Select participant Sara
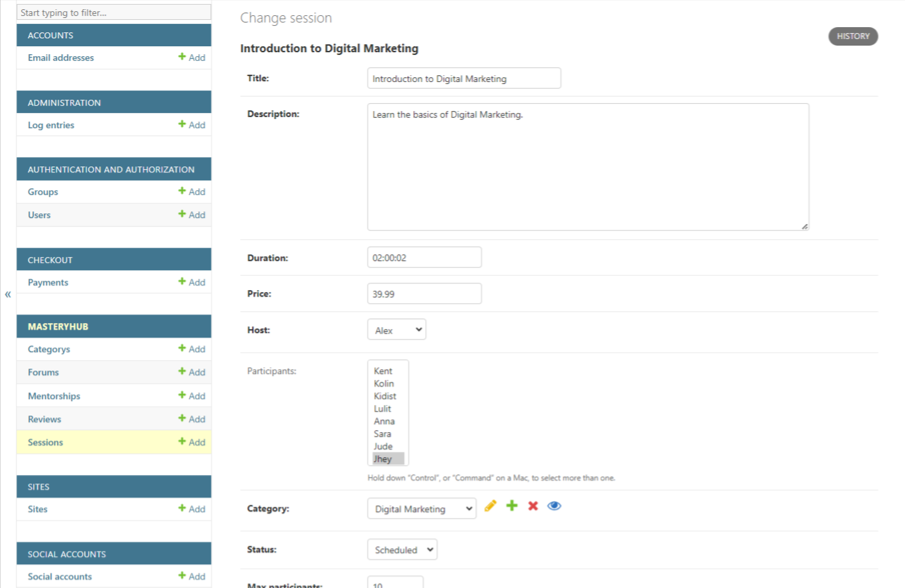Screen dimensions: 905x588 tap(388, 433)
